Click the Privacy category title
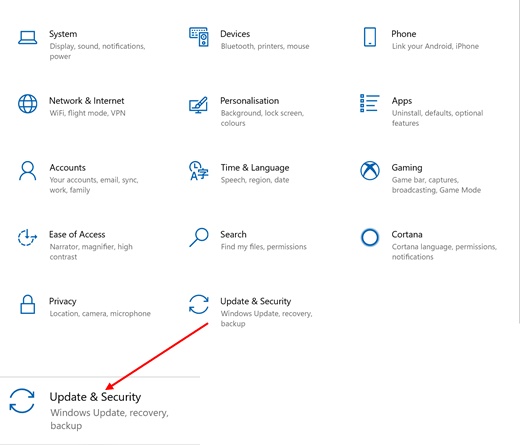This screenshot has height=445, width=520. [x=63, y=301]
